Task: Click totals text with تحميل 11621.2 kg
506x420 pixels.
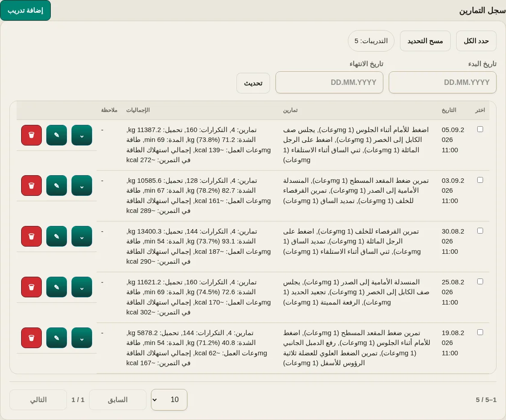Action: coord(199,297)
